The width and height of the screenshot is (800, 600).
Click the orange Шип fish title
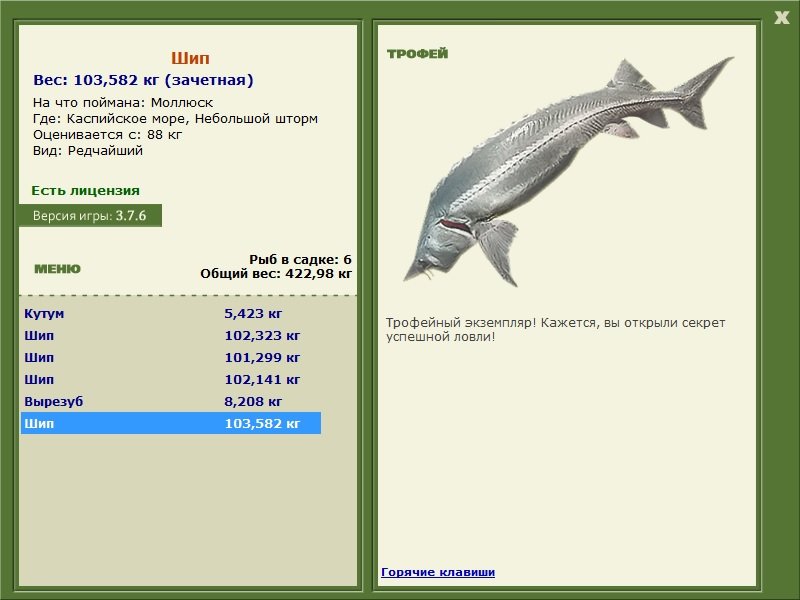(x=190, y=58)
